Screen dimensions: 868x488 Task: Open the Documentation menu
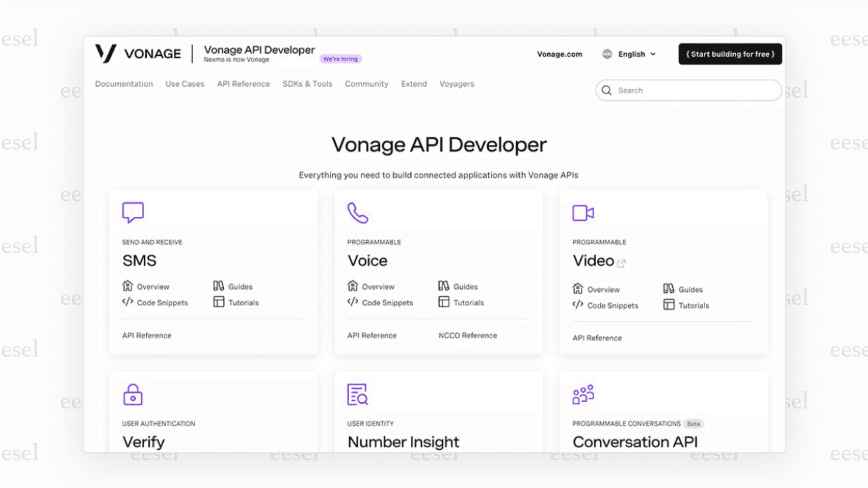point(123,84)
